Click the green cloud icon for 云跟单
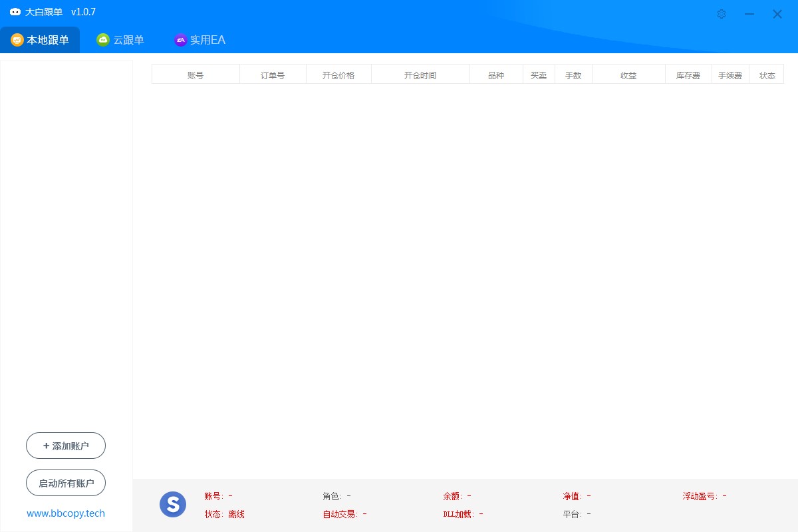Image resolution: width=798 pixels, height=532 pixels. (x=103, y=40)
